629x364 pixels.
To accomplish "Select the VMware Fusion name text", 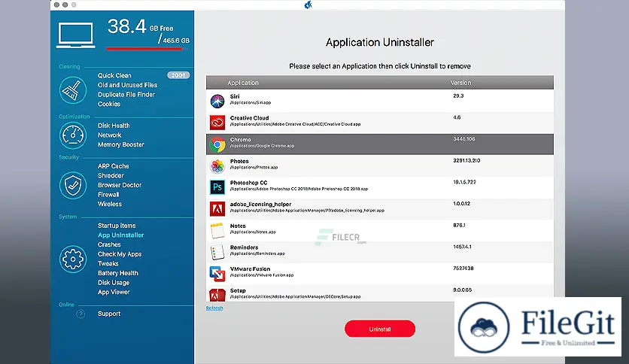I will pos(250,269).
